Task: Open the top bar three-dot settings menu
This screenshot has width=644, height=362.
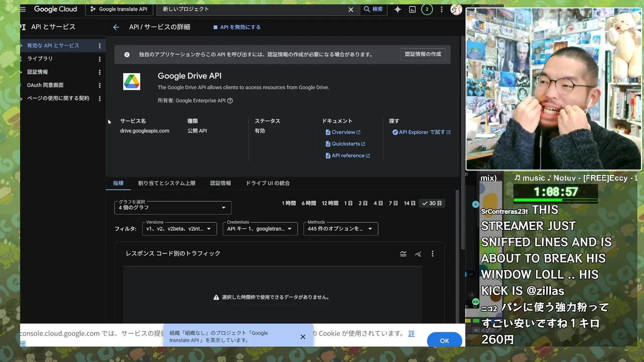Action: pos(442,10)
